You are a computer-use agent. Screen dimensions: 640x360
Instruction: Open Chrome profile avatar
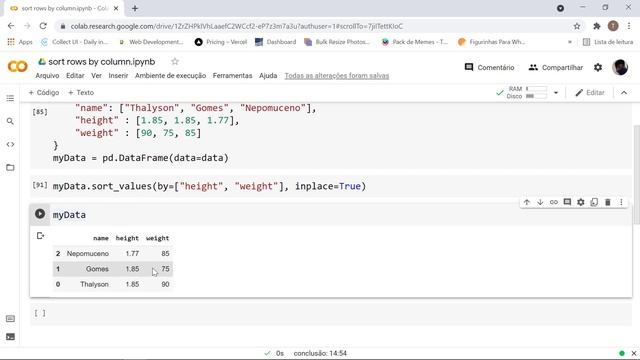click(x=613, y=26)
